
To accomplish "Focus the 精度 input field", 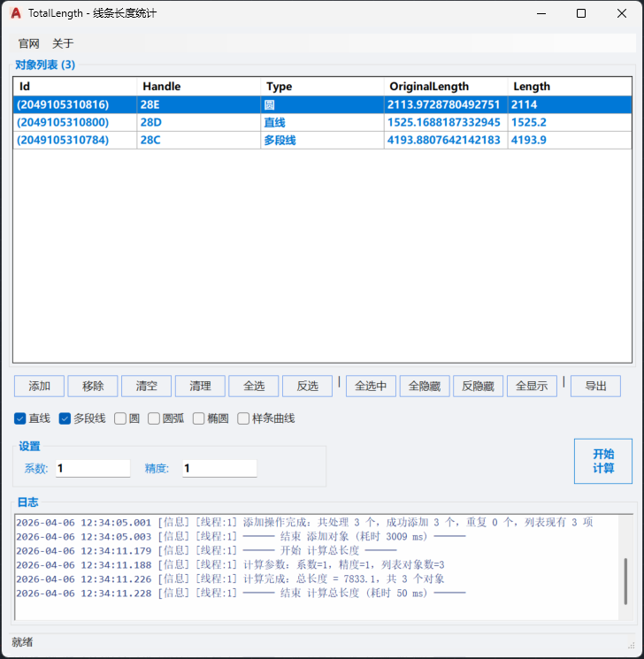I will point(218,468).
